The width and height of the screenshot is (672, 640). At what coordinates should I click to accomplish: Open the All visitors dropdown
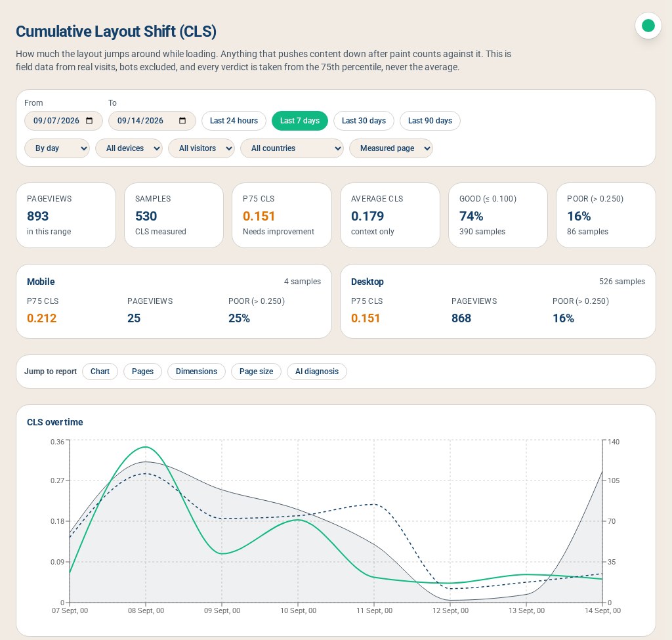(201, 148)
